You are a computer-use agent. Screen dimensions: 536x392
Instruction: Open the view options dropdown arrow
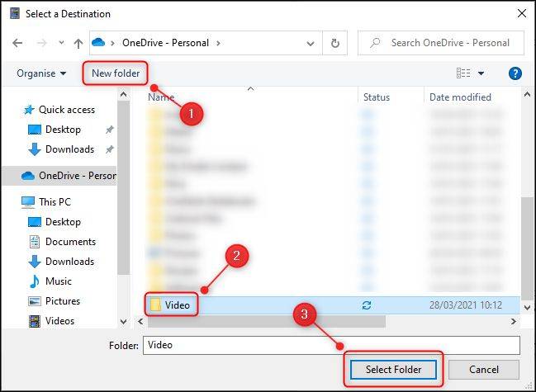pyautogui.click(x=481, y=73)
